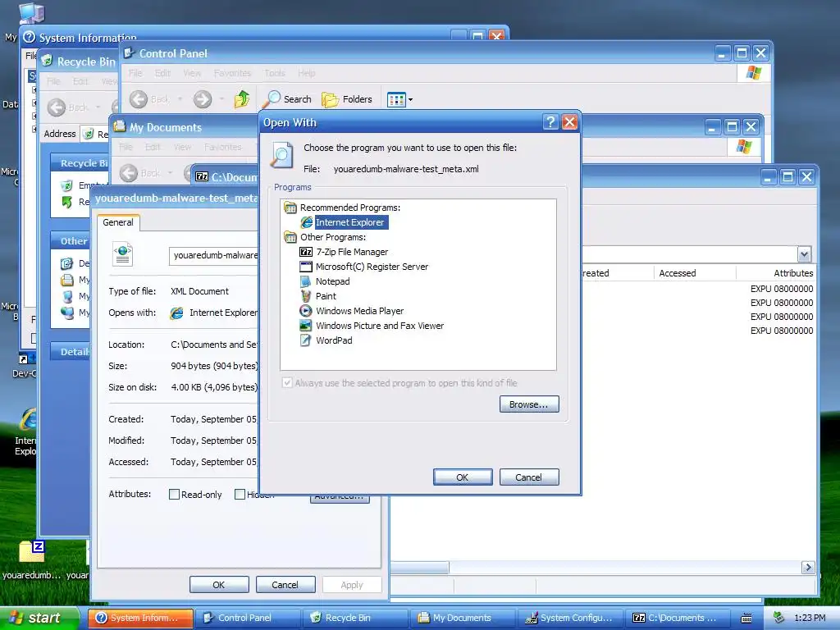Click the Picture and Fax Viewer icon
Image resolution: width=840 pixels, height=630 pixels.
(x=306, y=326)
